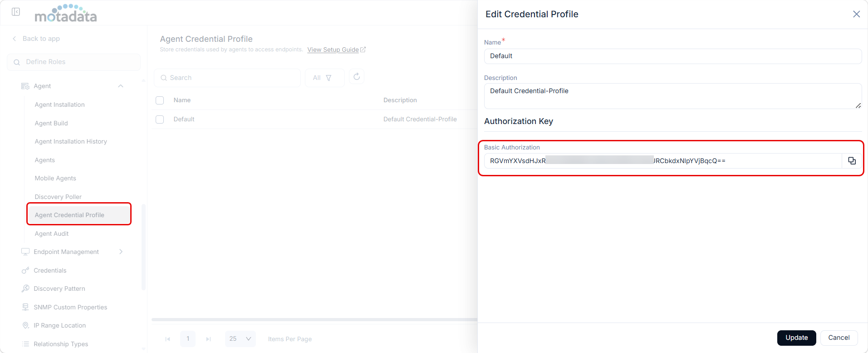Collapse the sidebar using the panel icon
The width and height of the screenshot is (868, 353).
tap(16, 12)
